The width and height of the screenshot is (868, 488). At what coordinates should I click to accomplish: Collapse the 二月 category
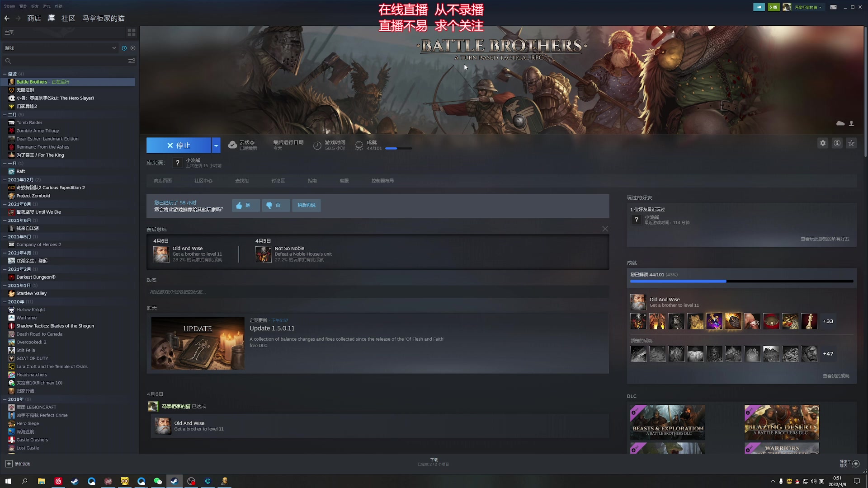[x=5, y=115]
